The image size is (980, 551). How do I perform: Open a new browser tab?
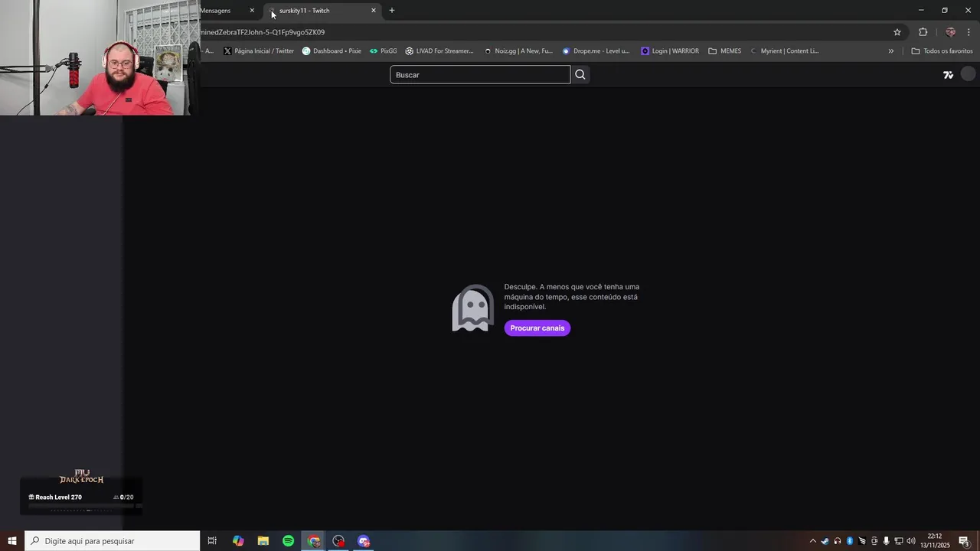coord(392,11)
